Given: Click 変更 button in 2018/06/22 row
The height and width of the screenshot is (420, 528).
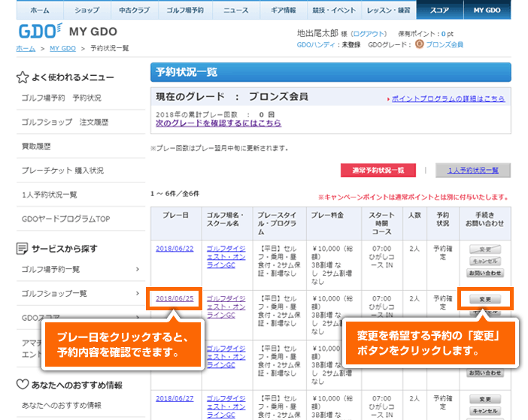Looking at the screenshot, I should 485,249.
